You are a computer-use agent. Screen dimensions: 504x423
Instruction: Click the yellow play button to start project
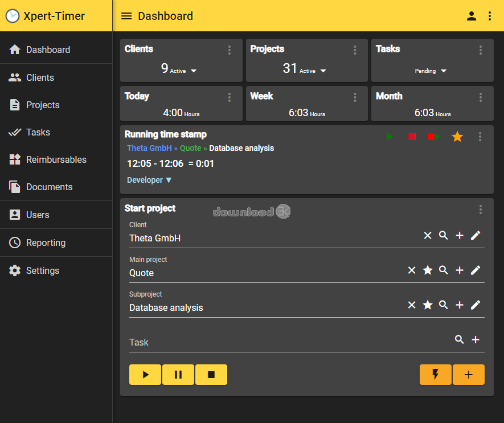(x=145, y=375)
